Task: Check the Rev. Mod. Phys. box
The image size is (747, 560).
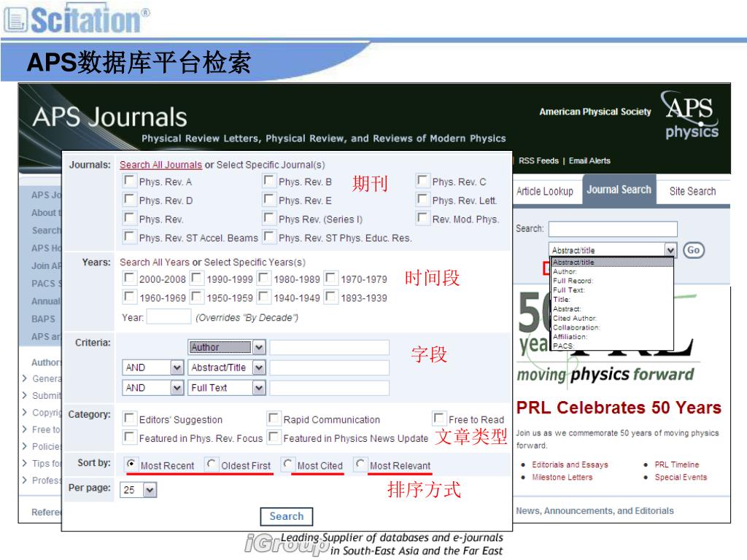Action: point(422,219)
